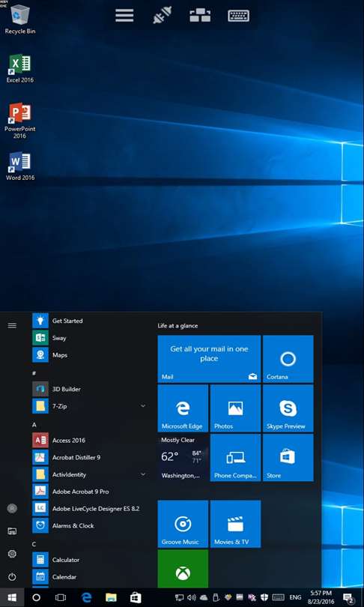Open the remote session hamburger menu at the top
This screenshot has height=607, width=364.
click(x=124, y=16)
